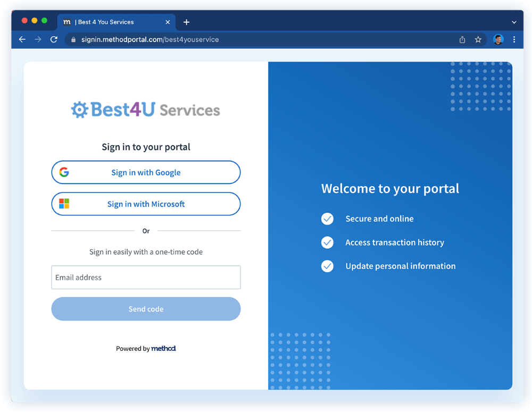
Task: Click the Welcome to your portal heading
Action: point(390,189)
